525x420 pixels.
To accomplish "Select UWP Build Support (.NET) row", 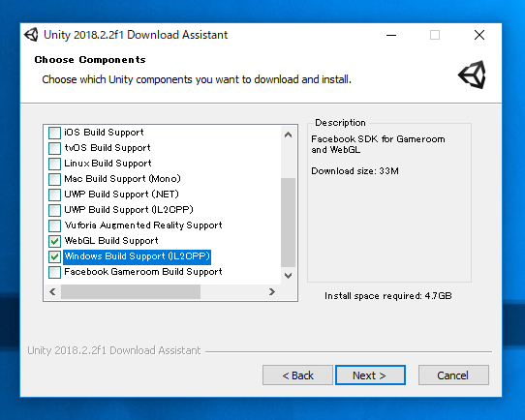I will click(121, 195).
